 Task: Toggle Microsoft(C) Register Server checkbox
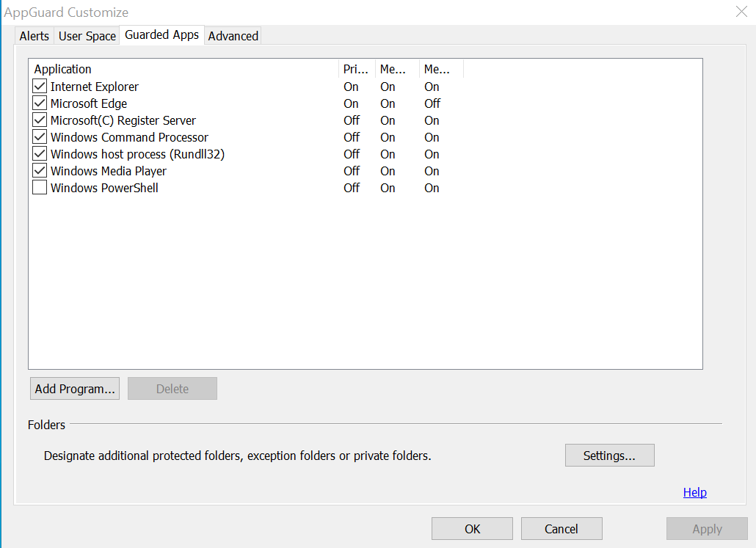point(40,120)
